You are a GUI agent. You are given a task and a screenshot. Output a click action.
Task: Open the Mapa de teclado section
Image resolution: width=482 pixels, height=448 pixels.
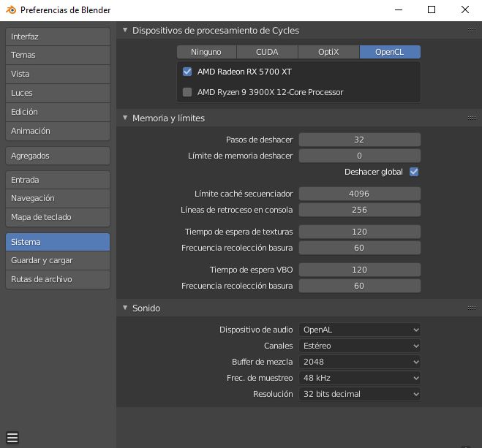point(58,217)
